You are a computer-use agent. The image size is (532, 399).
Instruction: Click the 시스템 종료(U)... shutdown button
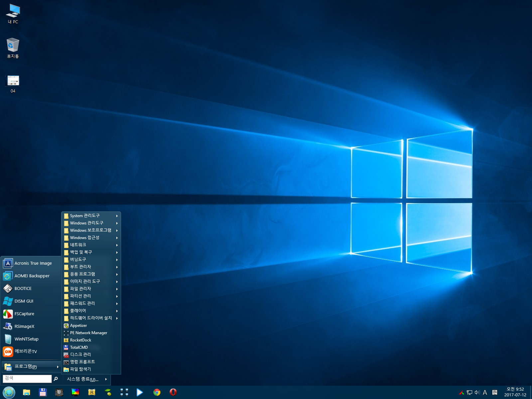(83, 379)
